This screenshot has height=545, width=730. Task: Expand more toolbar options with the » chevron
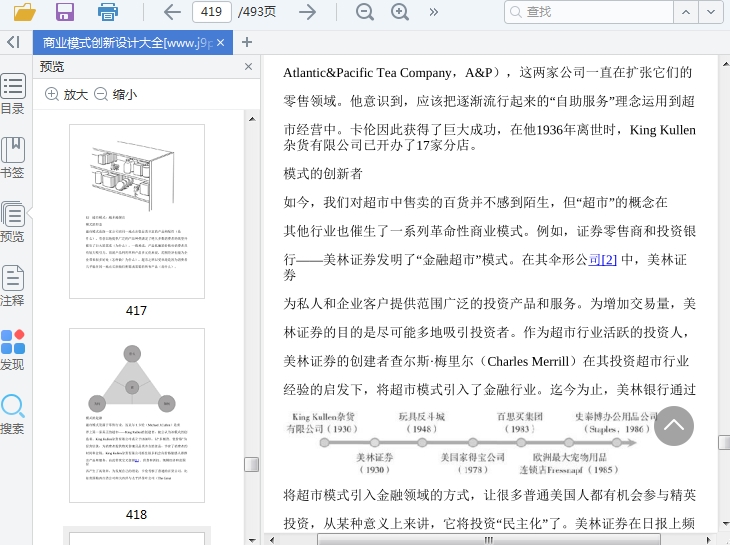[x=433, y=12]
